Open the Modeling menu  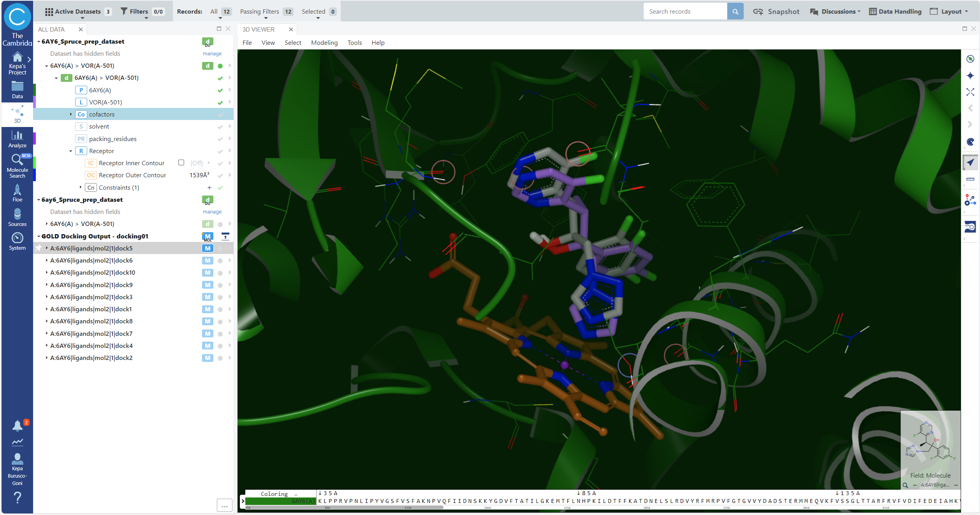click(324, 42)
